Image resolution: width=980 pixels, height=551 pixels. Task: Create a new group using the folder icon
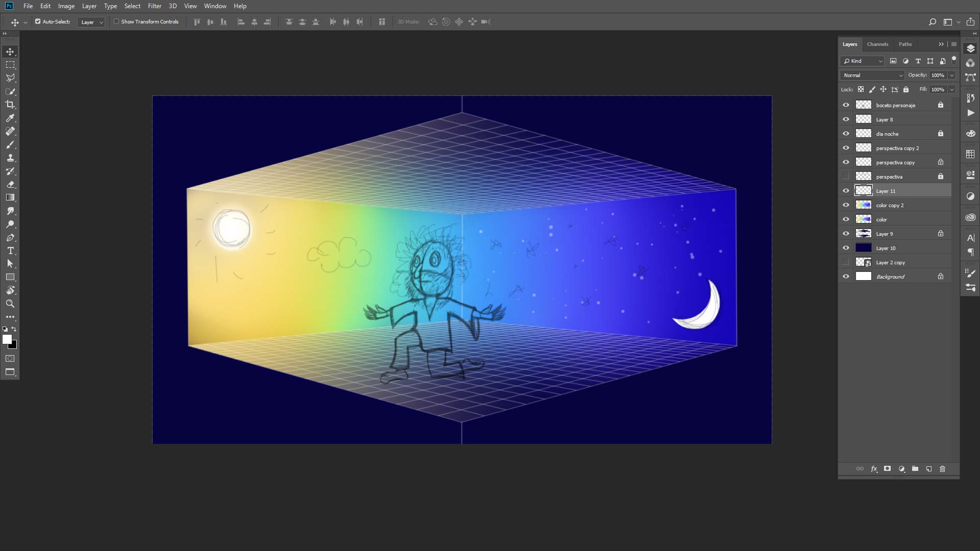(x=915, y=469)
